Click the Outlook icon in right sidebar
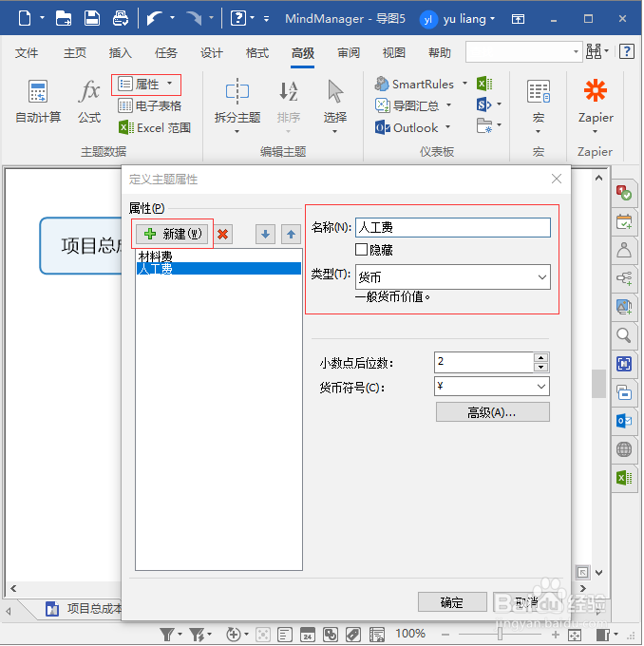Image resolution: width=644 pixels, height=646 pixels. (x=624, y=421)
